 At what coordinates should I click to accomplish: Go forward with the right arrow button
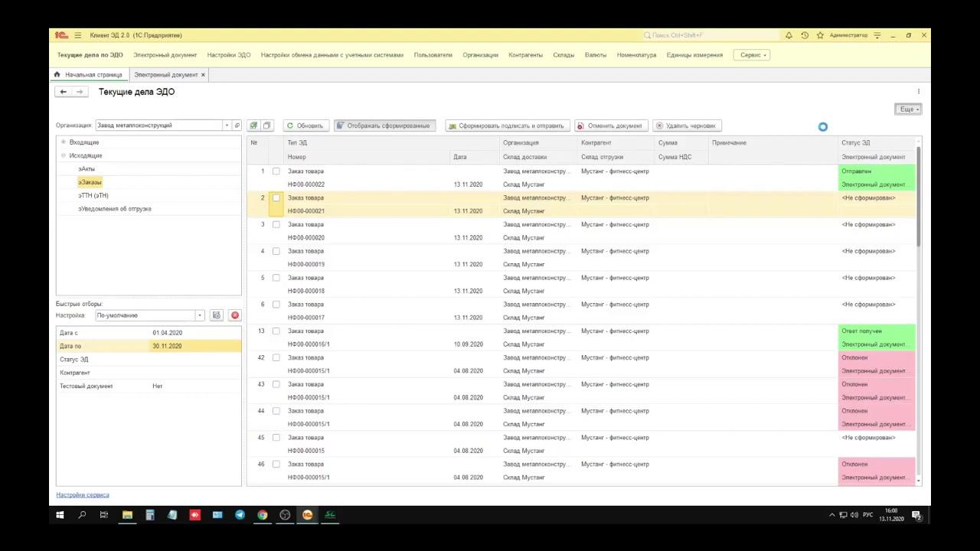79,92
